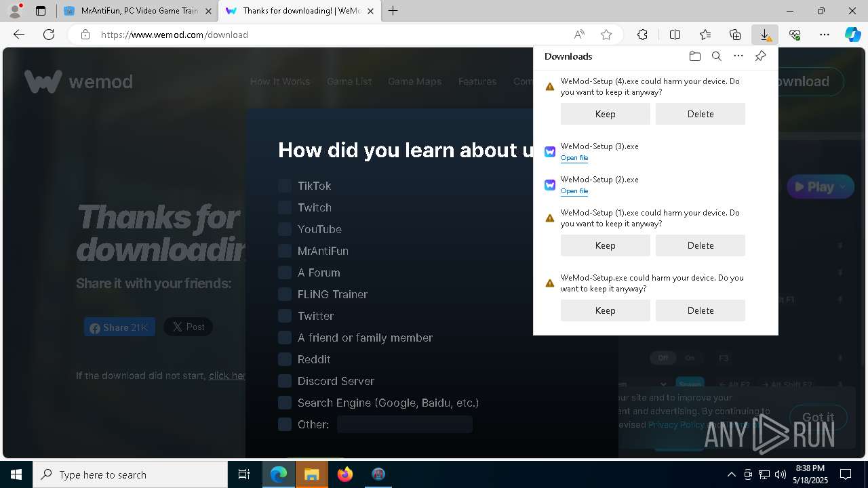Open Favorites list icon

coord(705,35)
